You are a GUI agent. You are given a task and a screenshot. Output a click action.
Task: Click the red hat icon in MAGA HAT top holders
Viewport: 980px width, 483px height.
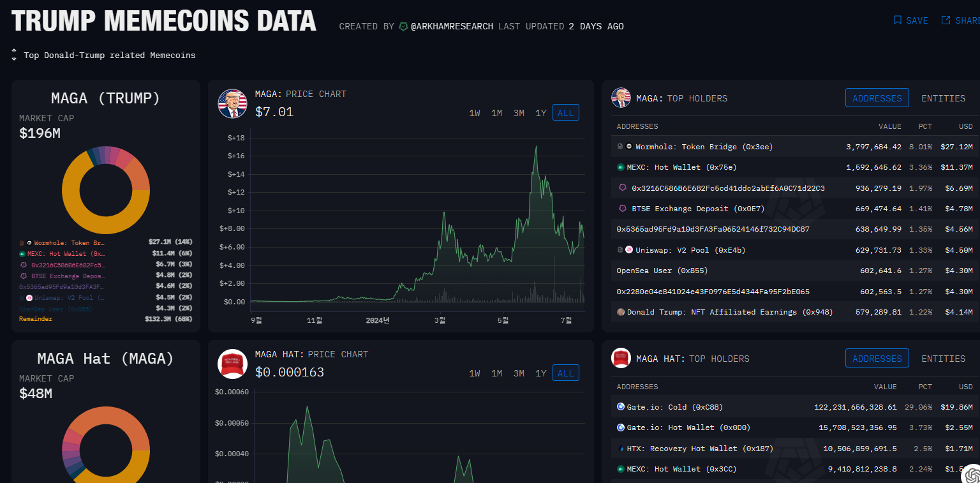click(x=621, y=359)
